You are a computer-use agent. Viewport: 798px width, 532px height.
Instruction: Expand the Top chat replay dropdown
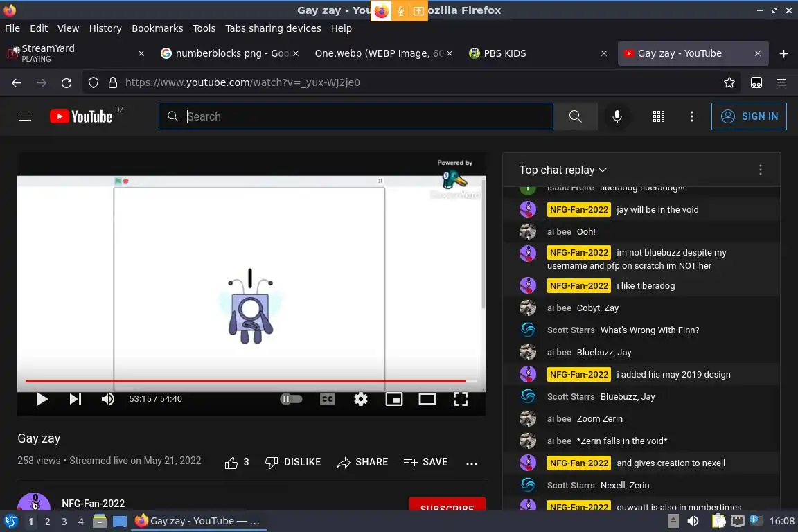point(563,170)
